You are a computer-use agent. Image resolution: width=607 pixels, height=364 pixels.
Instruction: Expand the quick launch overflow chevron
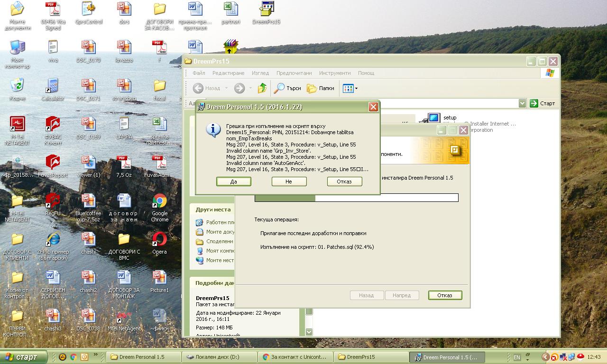click(x=97, y=355)
